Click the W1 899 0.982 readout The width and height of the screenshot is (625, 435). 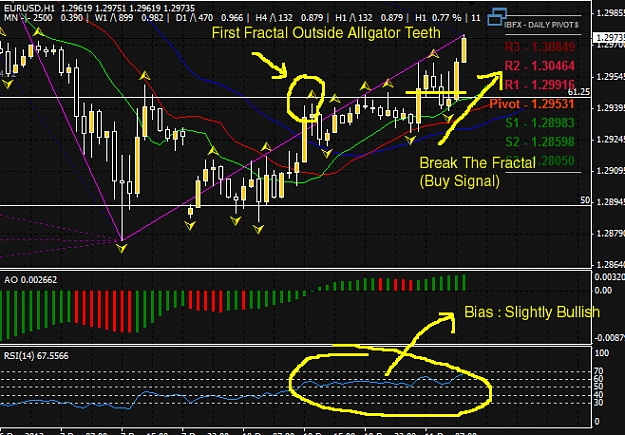pos(128,18)
